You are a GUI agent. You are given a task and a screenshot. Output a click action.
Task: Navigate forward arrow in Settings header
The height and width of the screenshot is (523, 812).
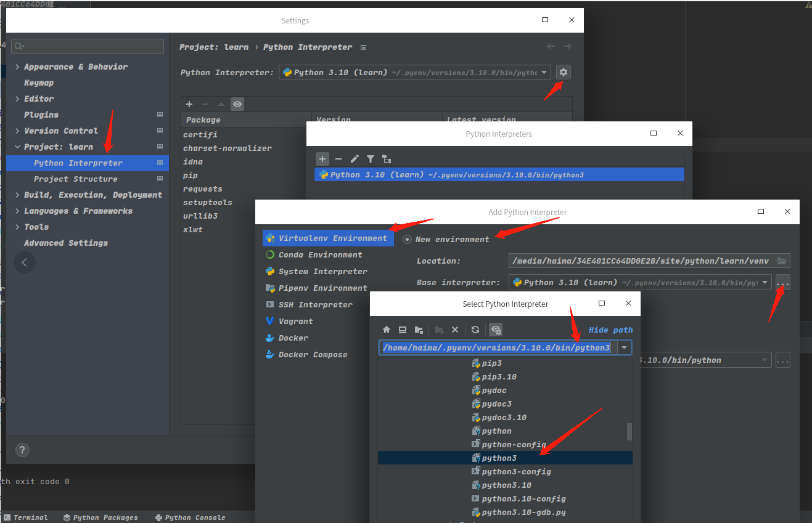[567, 46]
